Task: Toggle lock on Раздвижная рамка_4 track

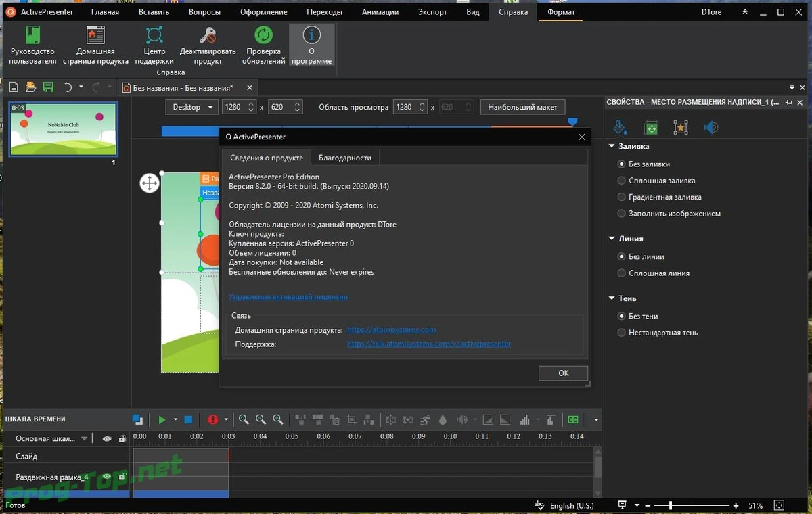Action: pos(122,477)
